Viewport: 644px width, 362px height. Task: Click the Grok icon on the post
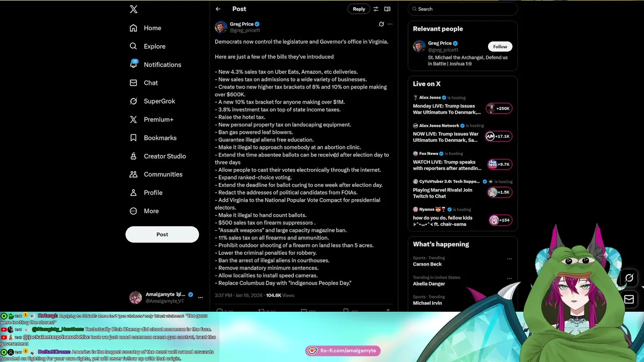[381, 24]
